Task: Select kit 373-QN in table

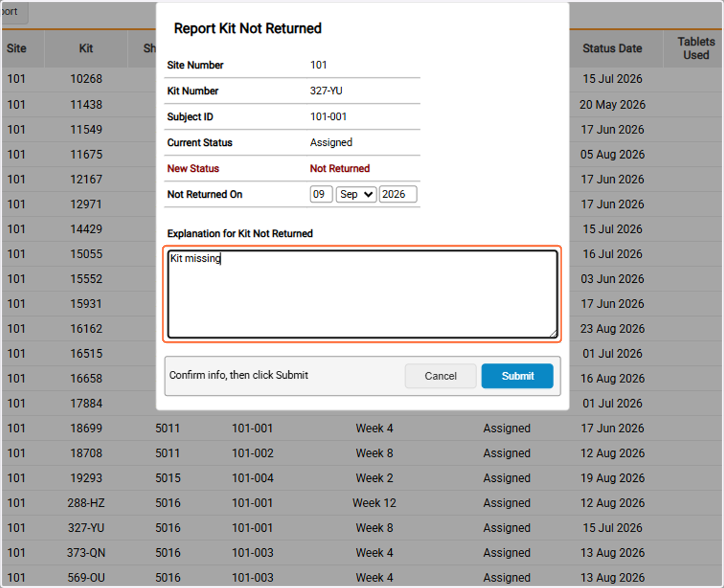Action: (x=86, y=552)
